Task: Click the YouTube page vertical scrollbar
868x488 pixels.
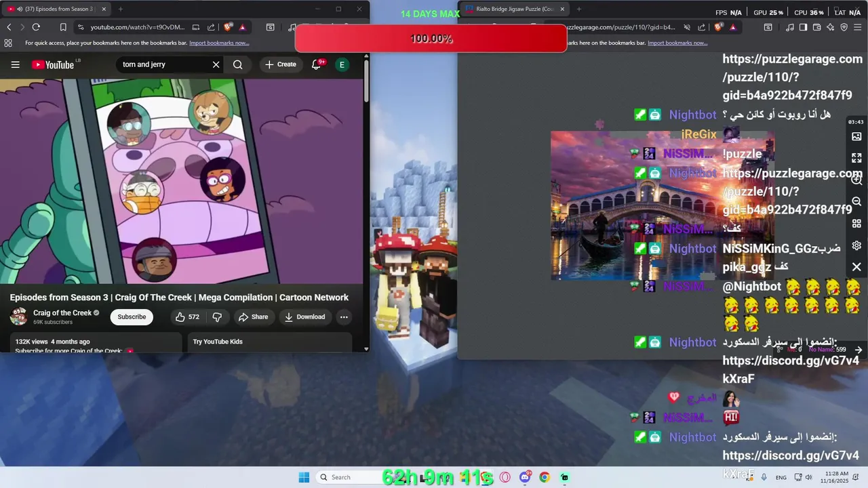Action: point(366,81)
